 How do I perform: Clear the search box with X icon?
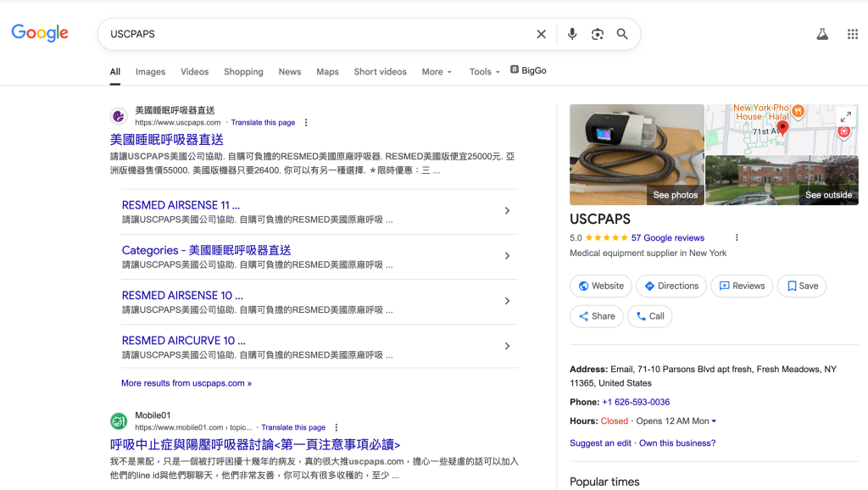[541, 34]
